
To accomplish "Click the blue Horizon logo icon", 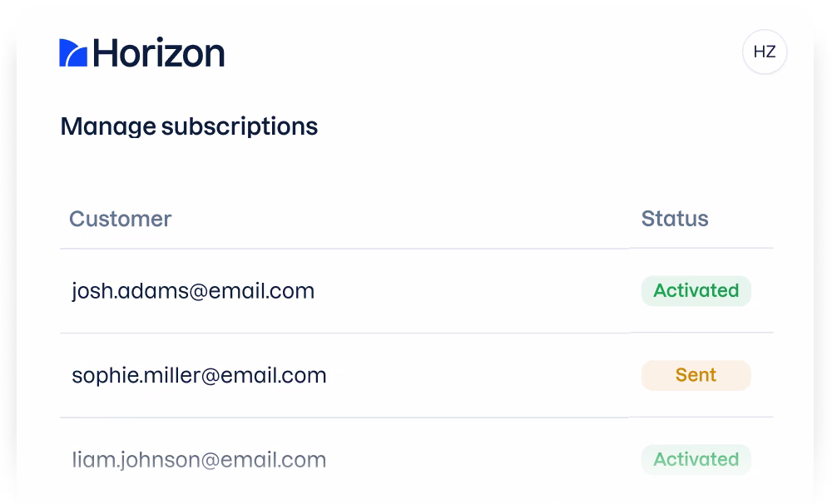I will coord(73,52).
